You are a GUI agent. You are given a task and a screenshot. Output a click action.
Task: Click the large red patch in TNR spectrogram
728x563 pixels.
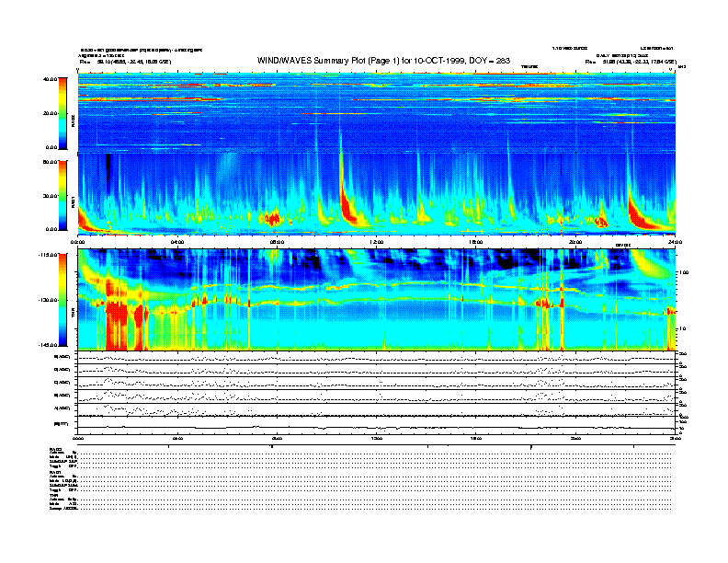point(116,323)
